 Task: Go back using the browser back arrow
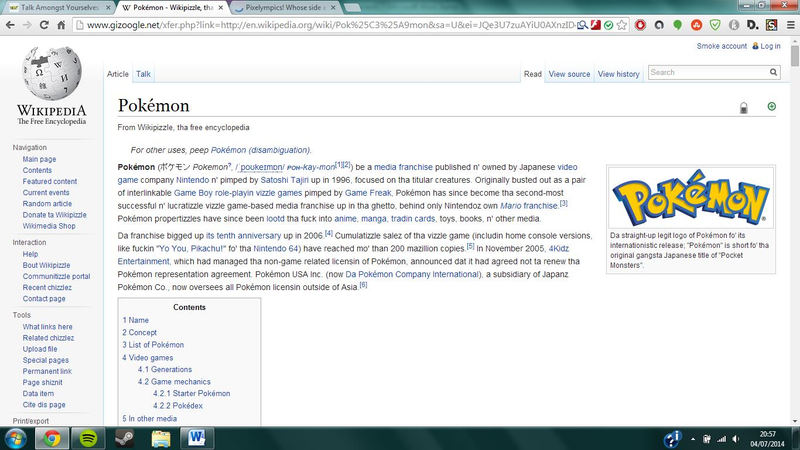coord(10,24)
